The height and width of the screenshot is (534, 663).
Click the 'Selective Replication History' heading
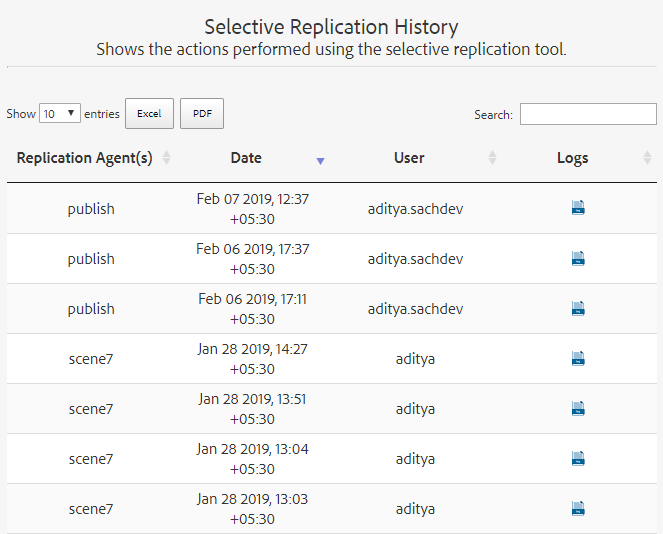click(x=331, y=27)
